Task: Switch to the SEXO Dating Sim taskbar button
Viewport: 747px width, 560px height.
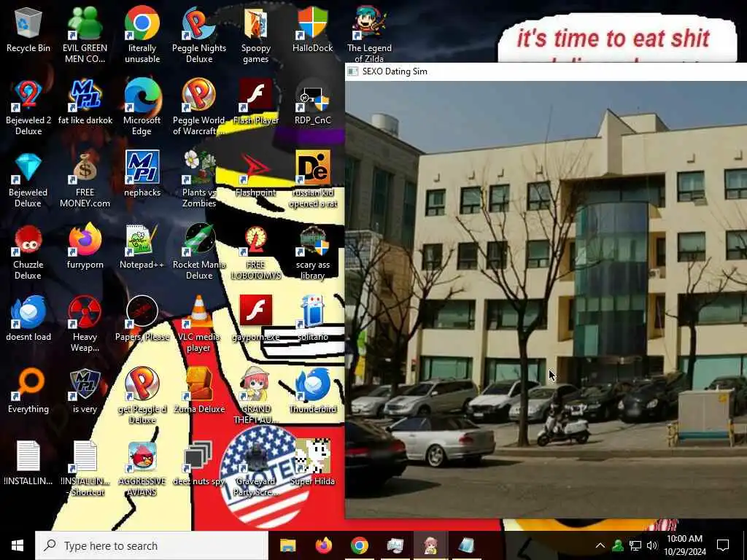Action: coord(430,545)
